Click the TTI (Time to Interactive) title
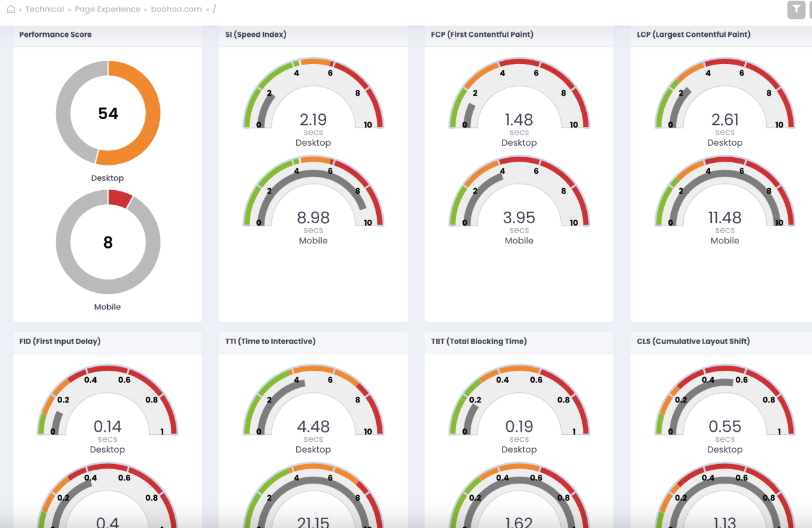The height and width of the screenshot is (528, 812). tap(270, 341)
